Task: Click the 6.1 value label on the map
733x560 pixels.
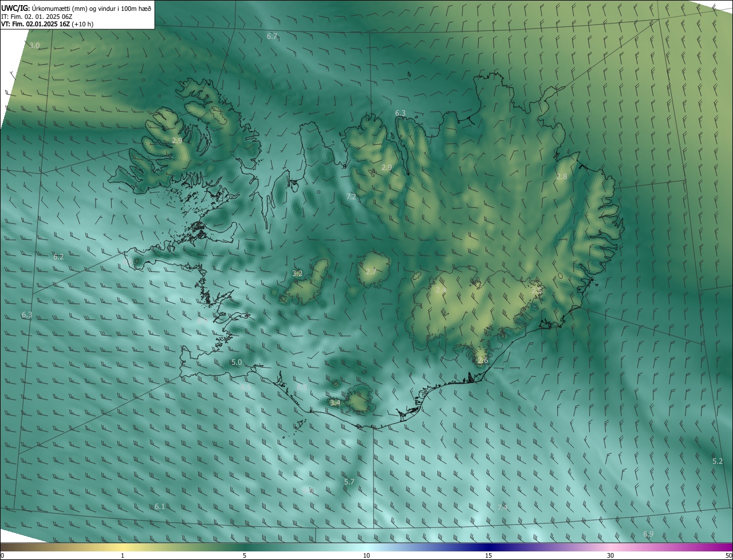Action: pyautogui.click(x=160, y=506)
